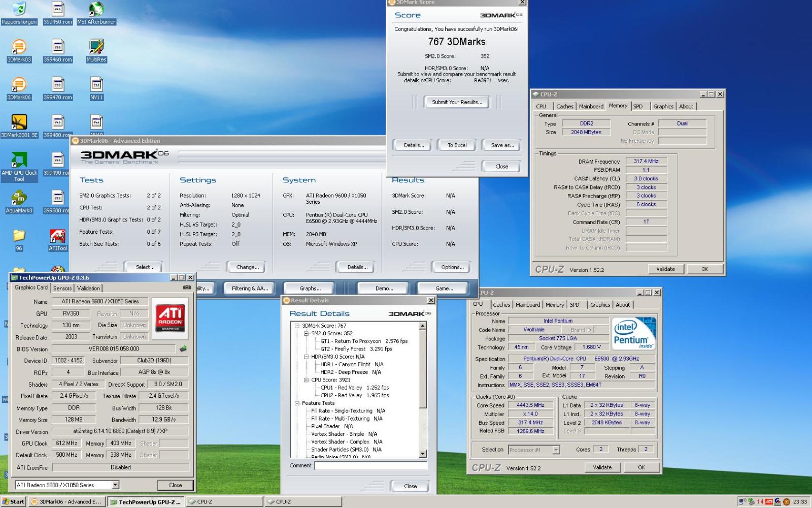Click Save as... in 3DMark Score window

tap(502, 145)
